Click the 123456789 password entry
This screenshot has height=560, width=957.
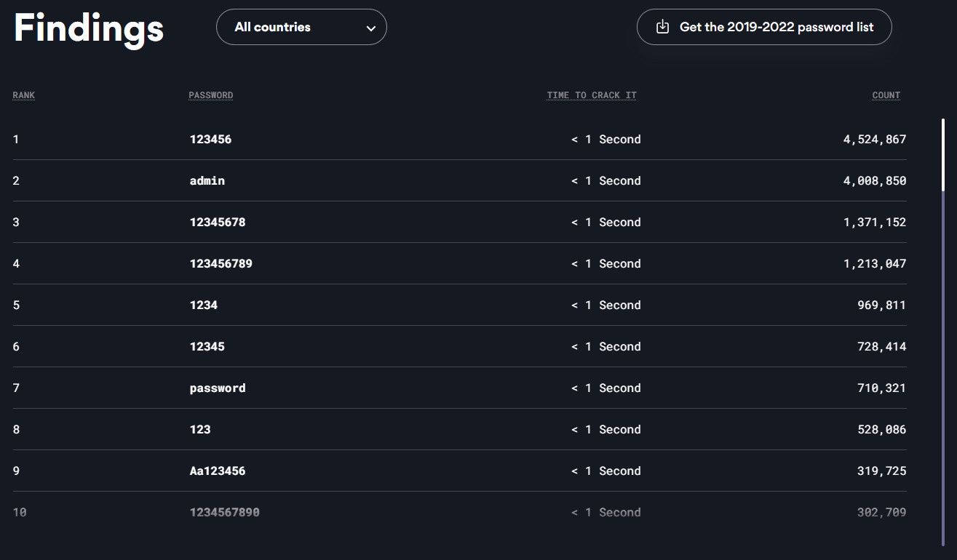tap(221, 263)
